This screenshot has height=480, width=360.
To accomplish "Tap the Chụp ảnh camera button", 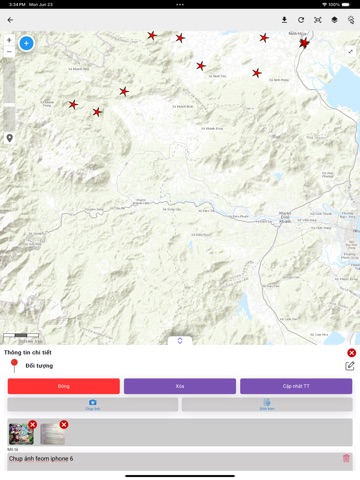I will point(93,404).
